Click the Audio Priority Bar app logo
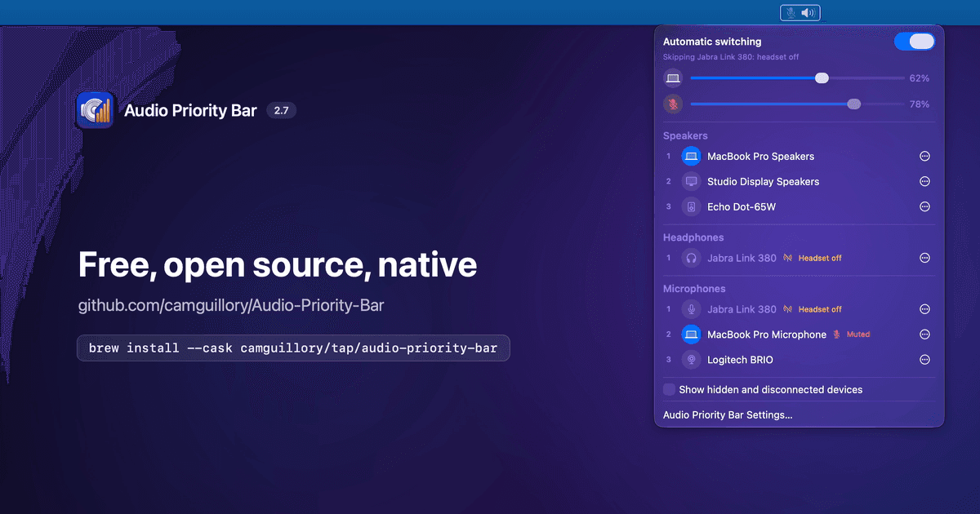 pos(95,110)
